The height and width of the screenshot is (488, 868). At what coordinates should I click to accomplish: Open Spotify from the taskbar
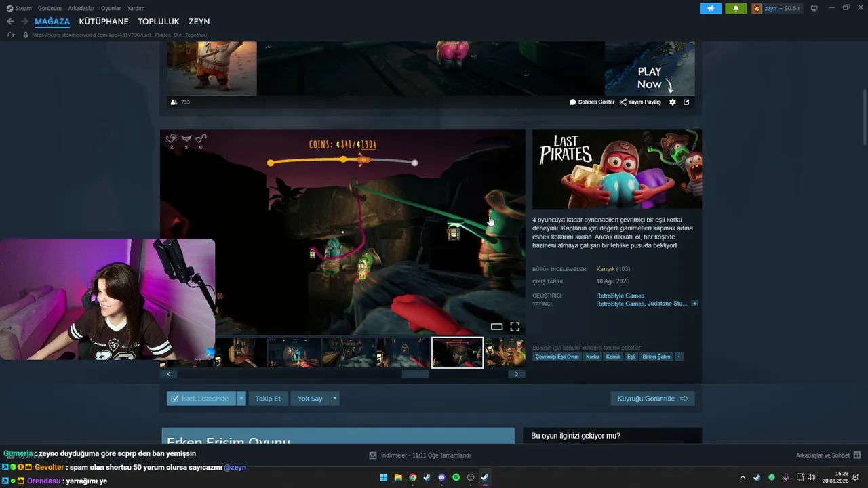coord(456,477)
